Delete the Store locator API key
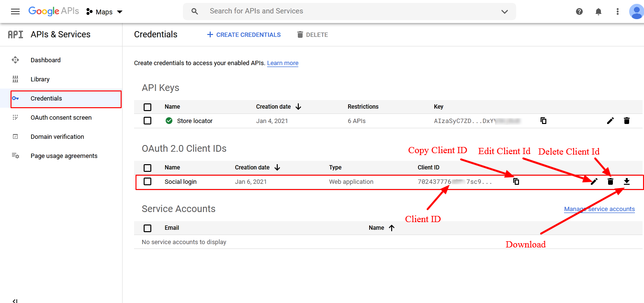 (x=627, y=121)
